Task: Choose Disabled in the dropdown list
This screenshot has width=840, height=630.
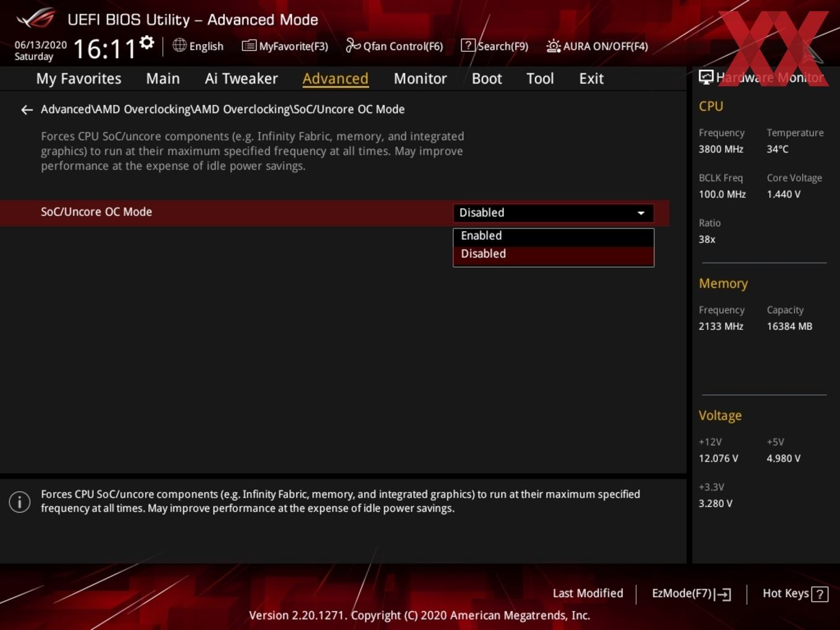Action: pos(553,254)
